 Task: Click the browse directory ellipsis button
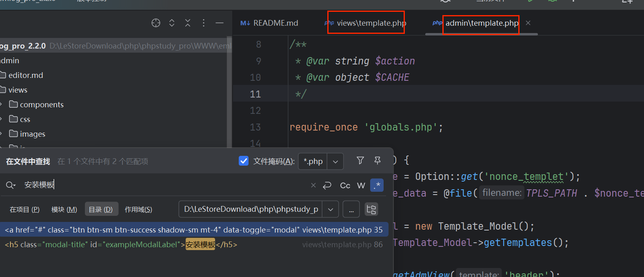click(351, 209)
